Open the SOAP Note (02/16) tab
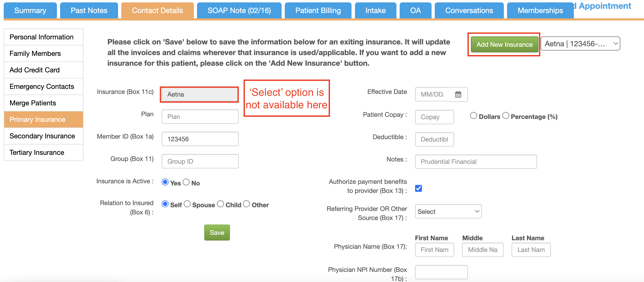Screen dimensions: 644x282 coord(239,11)
